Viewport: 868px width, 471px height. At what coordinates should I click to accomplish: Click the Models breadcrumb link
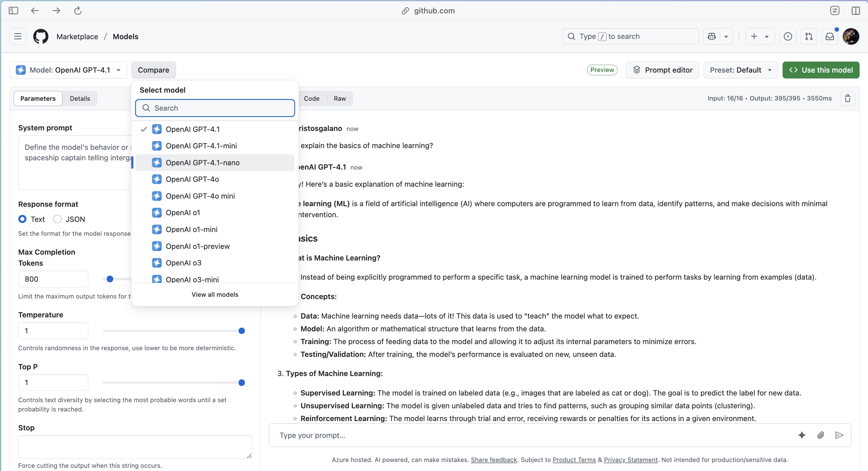click(125, 36)
